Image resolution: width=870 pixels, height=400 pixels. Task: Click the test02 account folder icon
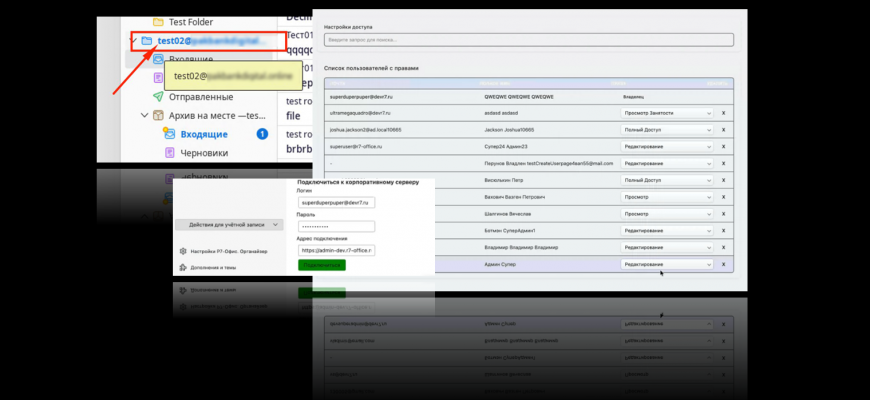pyautogui.click(x=146, y=41)
